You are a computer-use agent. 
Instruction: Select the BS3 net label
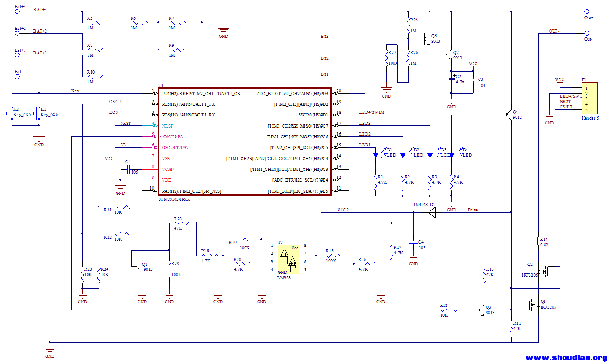(325, 36)
